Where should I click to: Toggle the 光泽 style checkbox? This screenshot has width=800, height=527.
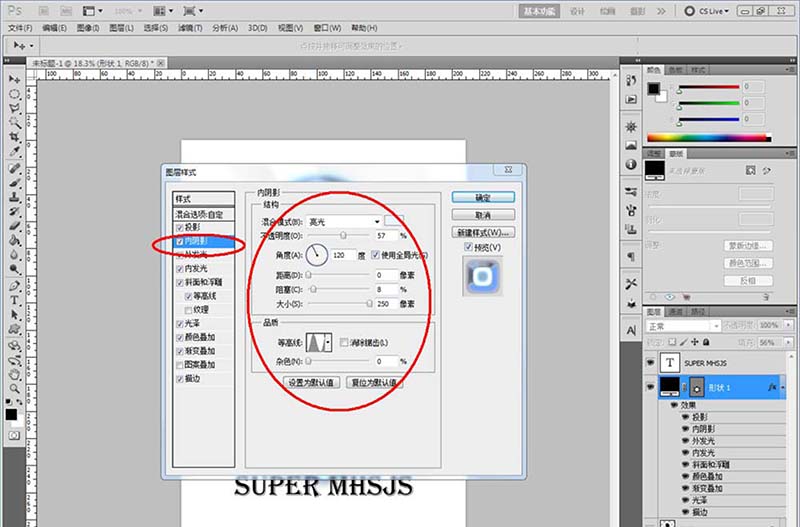coord(180,324)
